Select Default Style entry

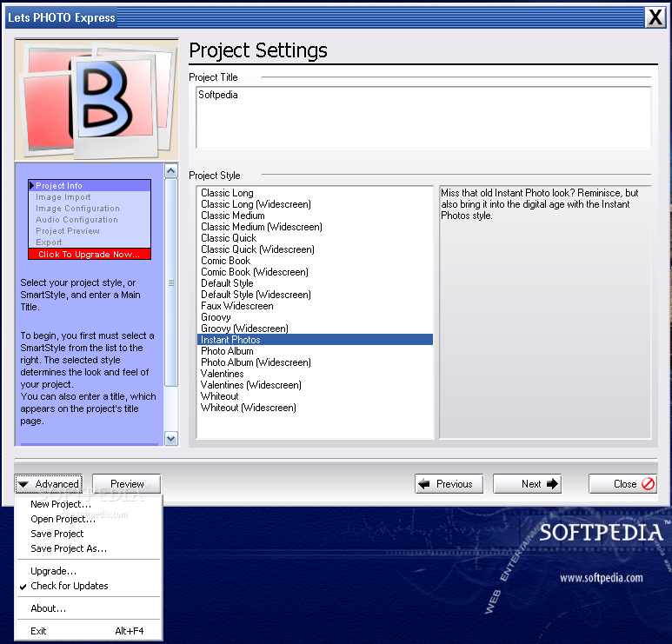click(315, 283)
